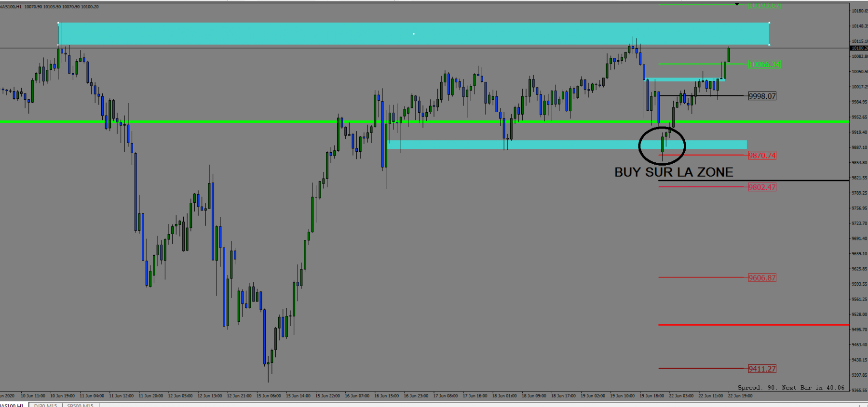
Task: Click the 10066.34 green price label
Action: click(764, 64)
